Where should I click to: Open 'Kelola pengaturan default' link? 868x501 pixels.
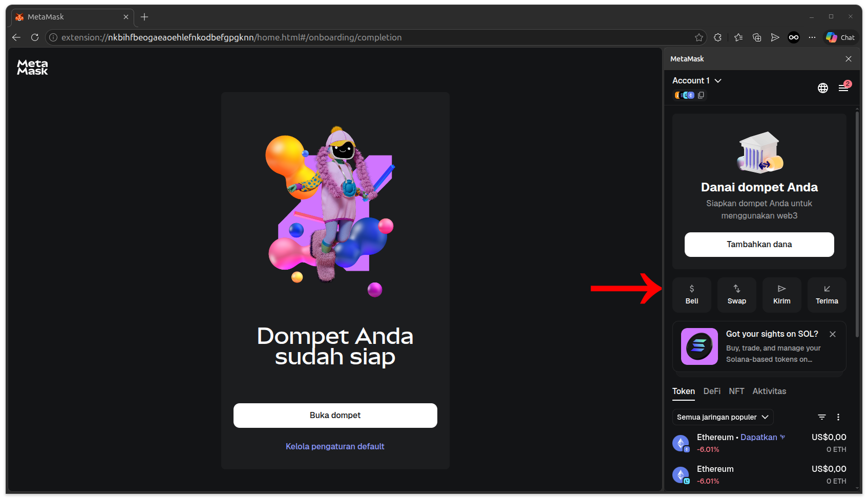tap(335, 446)
